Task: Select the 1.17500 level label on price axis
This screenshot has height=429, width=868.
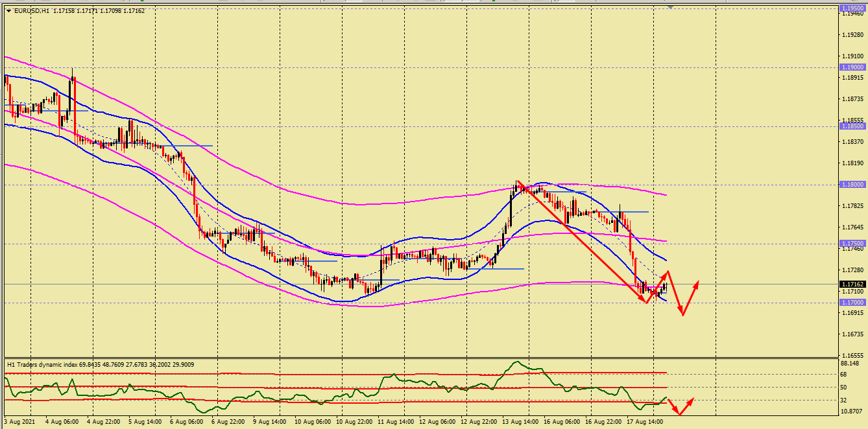Action: 852,244
